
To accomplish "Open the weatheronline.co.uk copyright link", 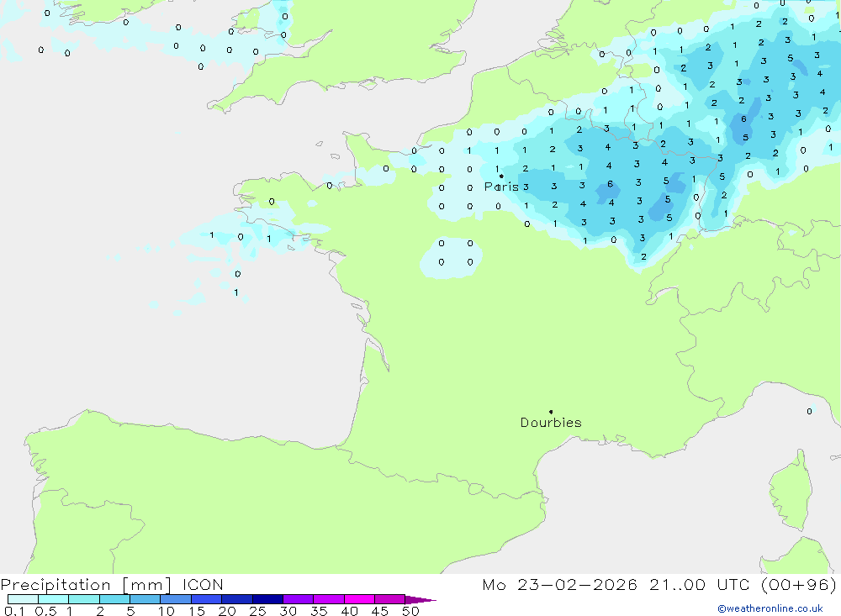I will point(770,608).
